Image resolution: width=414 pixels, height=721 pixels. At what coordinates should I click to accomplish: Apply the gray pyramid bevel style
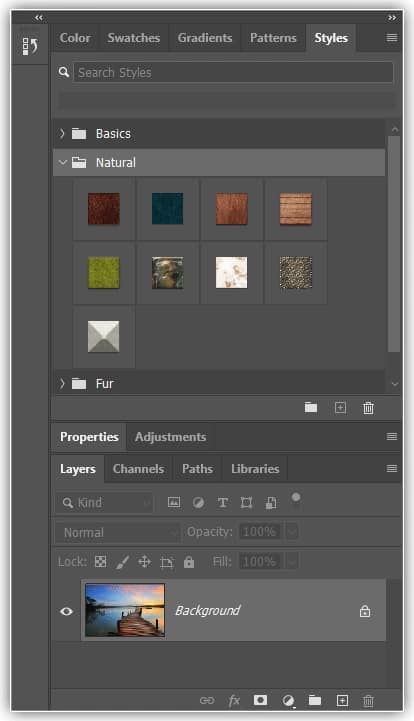[104, 337]
